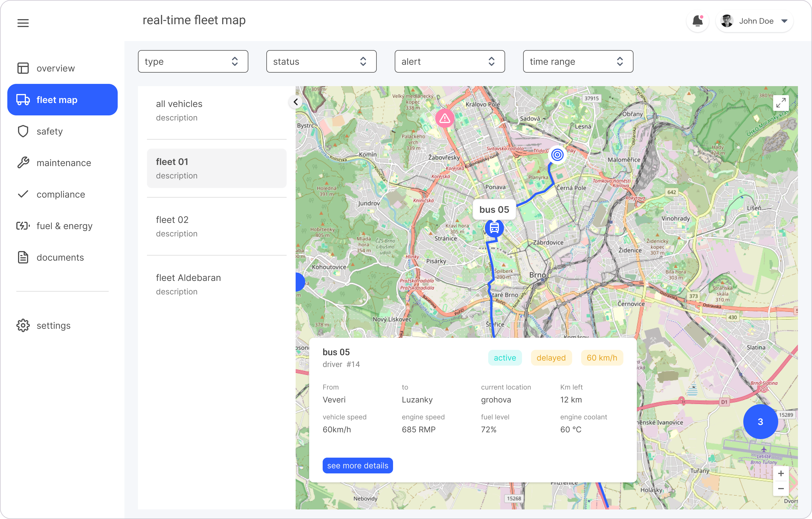Click the route destination target marker
The image size is (812, 519).
[x=557, y=155]
